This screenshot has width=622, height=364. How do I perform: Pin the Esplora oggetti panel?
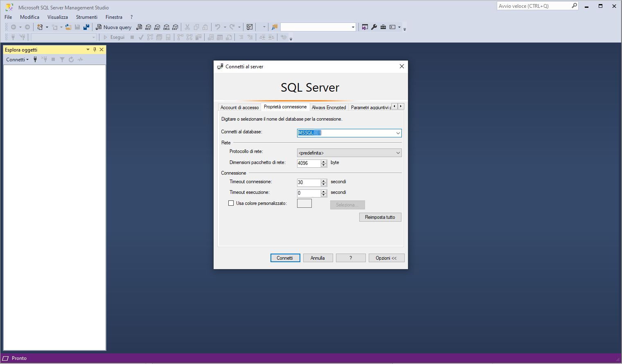pyautogui.click(x=95, y=49)
